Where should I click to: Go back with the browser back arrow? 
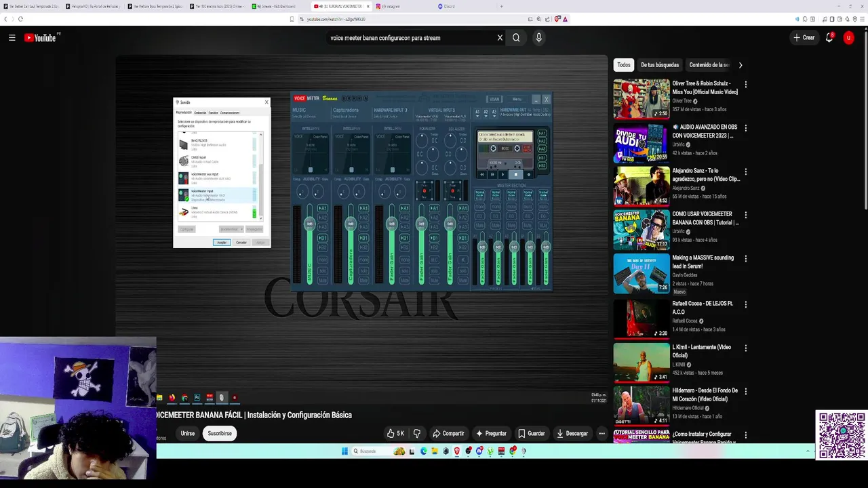pos(5,19)
